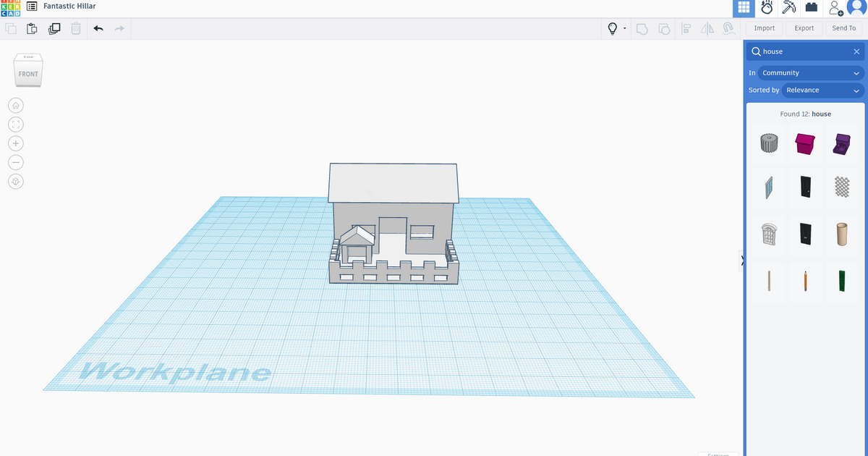Click the Fantastic Hillar design title
The width and height of the screenshot is (868, 456).
tap(69, 7)
